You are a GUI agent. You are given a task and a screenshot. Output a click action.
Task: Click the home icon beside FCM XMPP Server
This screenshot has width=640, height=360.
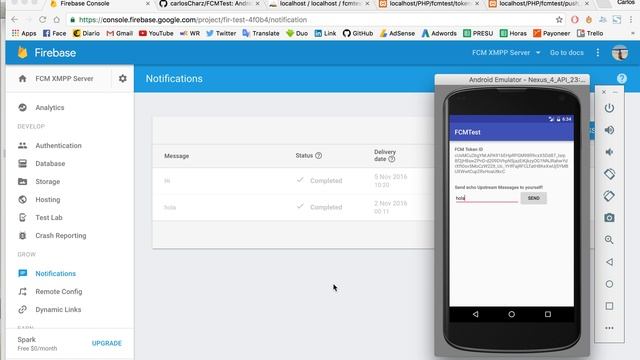[22, 78]
